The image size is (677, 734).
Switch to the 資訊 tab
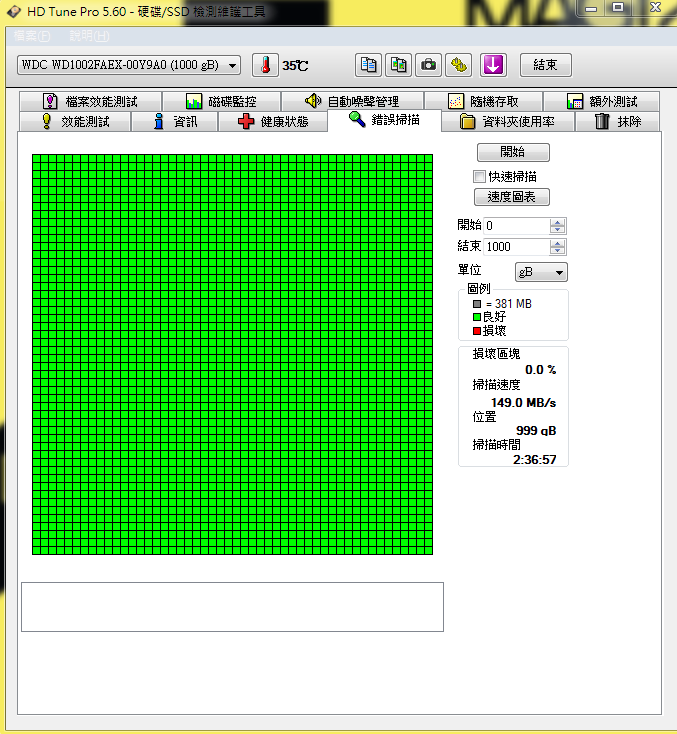(175, 122)
